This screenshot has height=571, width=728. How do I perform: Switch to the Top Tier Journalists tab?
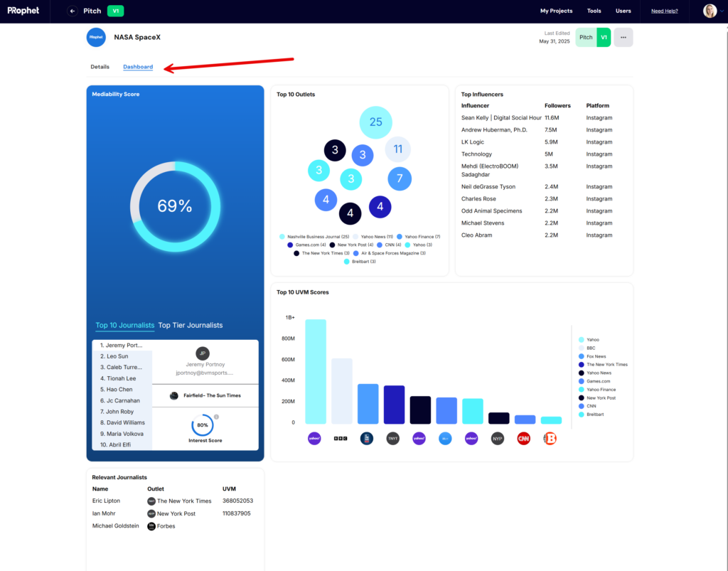(191, 326)
